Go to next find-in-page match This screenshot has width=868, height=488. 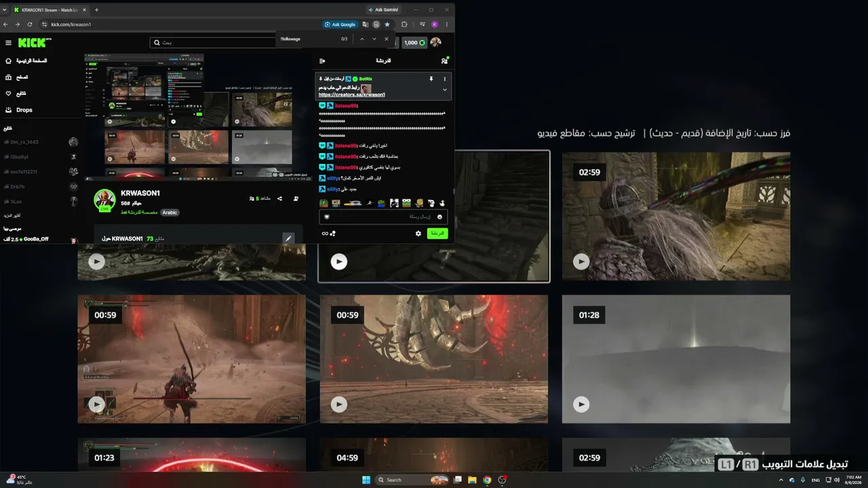374,39
